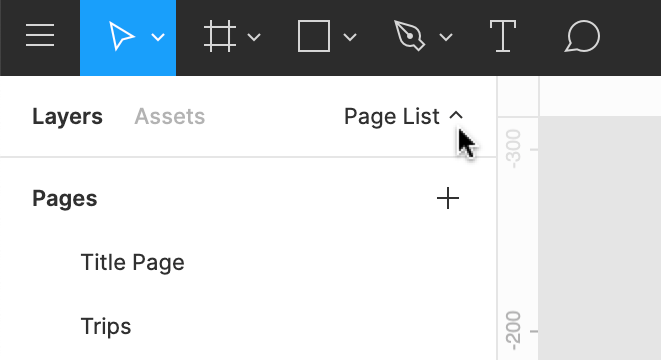Select the Move tool arrow
The width and height of the screenshot is (661, 360).
(x=121, y=37)
